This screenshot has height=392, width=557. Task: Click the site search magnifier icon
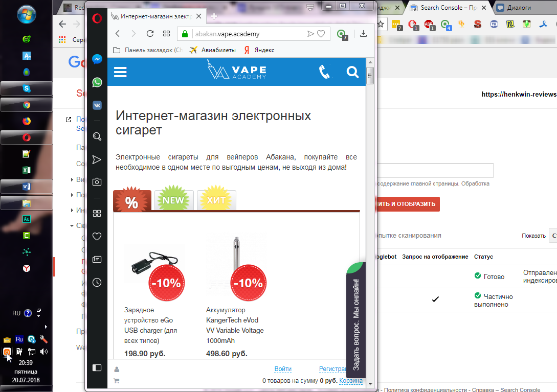(x=352, y=72)
